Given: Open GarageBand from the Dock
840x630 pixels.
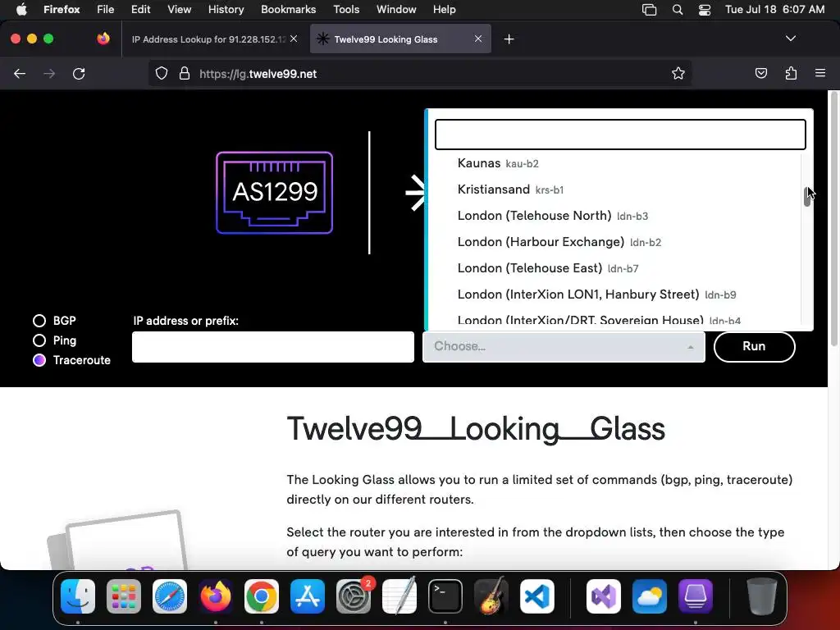Looking at the screenshot, I should tap(491, 596).
